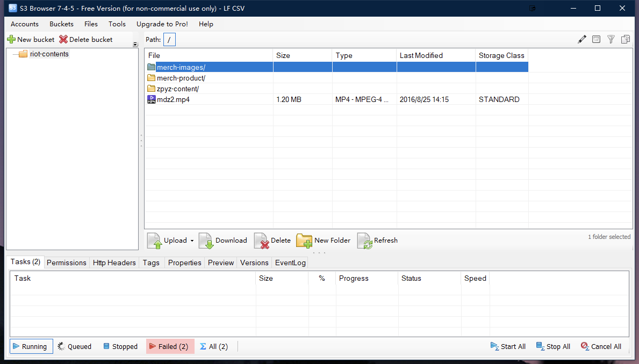The height and width of the screenshot is (364, 639).
Task: Click the filter funnel icon
Action: coord(611,39)
